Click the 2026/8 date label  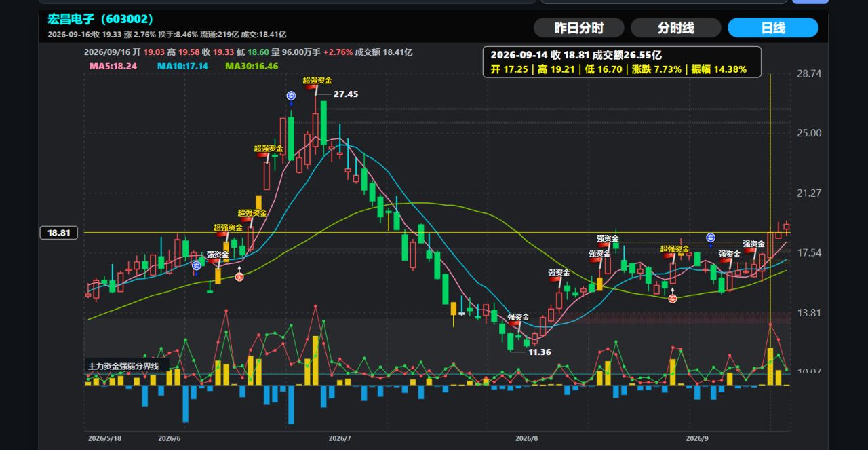pyautogui.click(x=526, y=438)
